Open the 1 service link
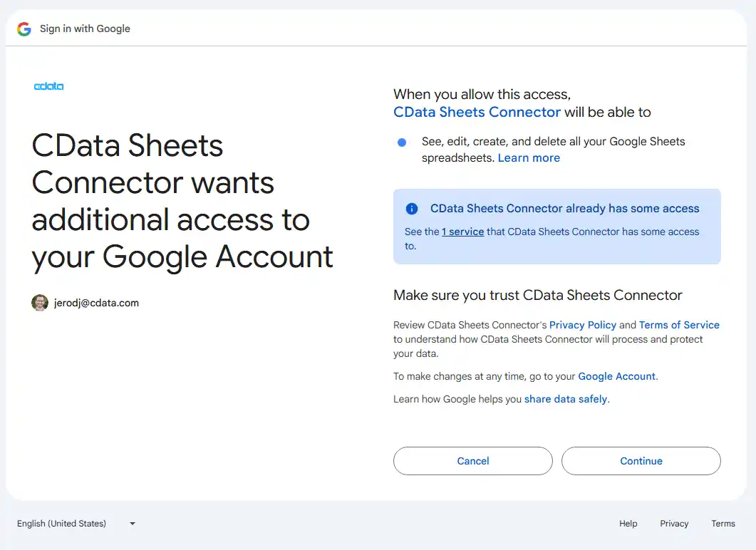This screenshot has height=550, width=756. click(462, 232)
